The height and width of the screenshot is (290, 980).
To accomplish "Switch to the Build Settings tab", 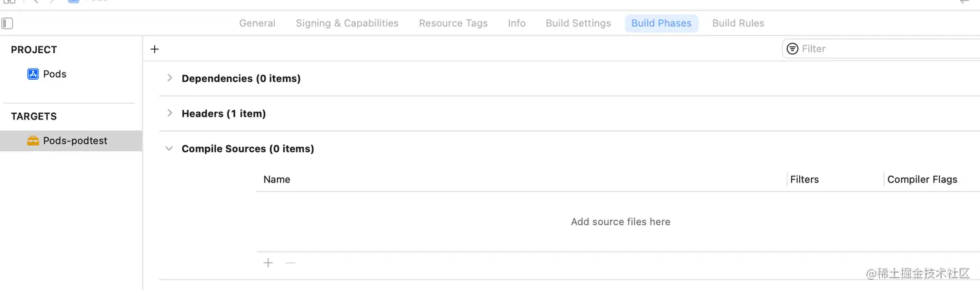I will point(578,23).
